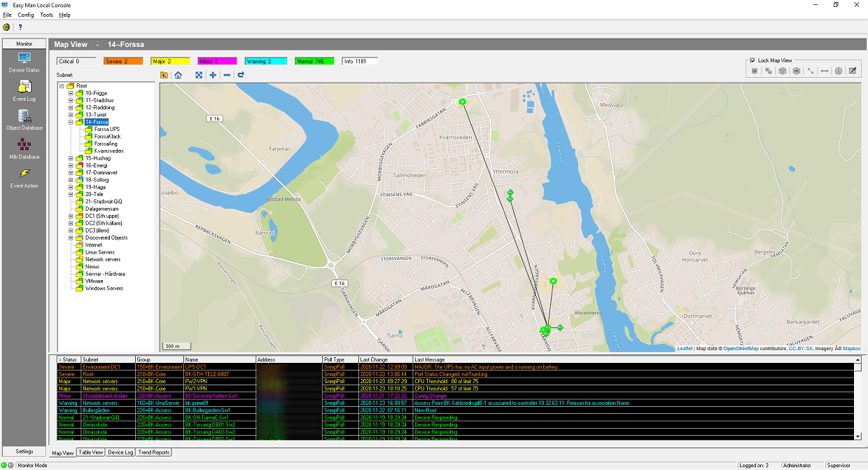Image resolution: width=868 pixels, height=470 pixels.
Task: Click the refresh arrow icon above the map
Action: coord(241,75)
